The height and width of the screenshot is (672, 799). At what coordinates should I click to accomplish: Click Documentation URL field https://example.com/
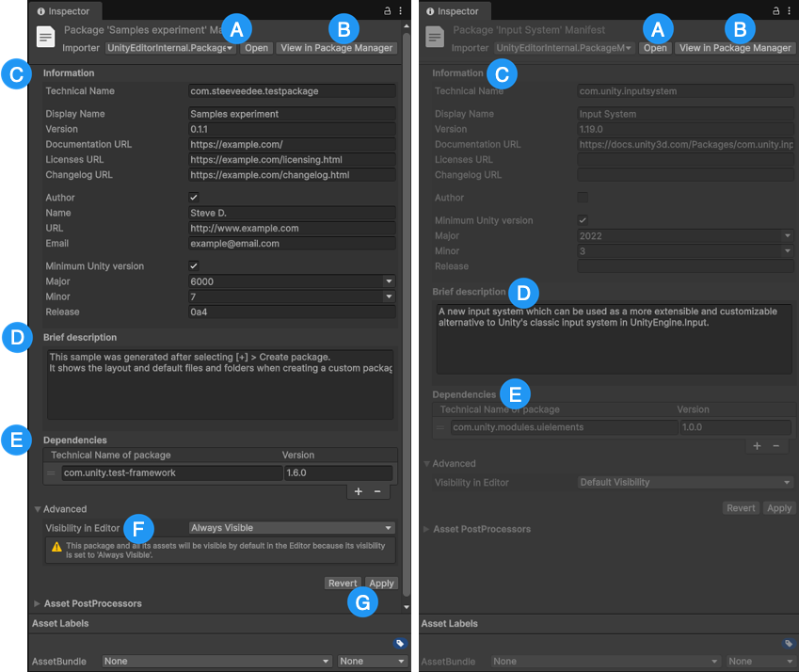point(292,145)
